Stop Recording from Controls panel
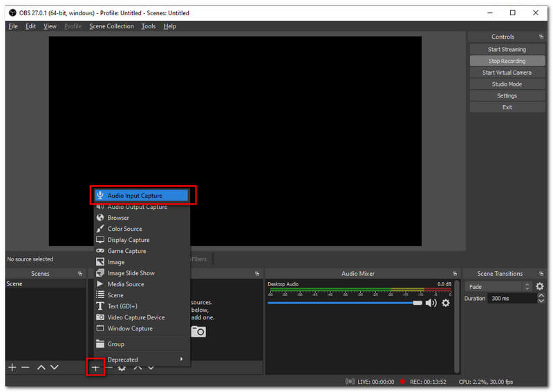 pyautogui.click(x=507, y=61)
